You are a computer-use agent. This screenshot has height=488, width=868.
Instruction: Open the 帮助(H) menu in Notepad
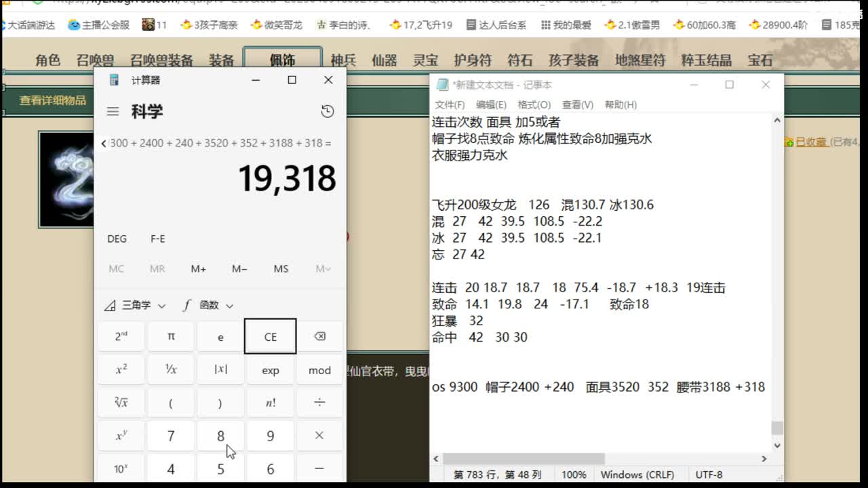(x=620, y=104)
